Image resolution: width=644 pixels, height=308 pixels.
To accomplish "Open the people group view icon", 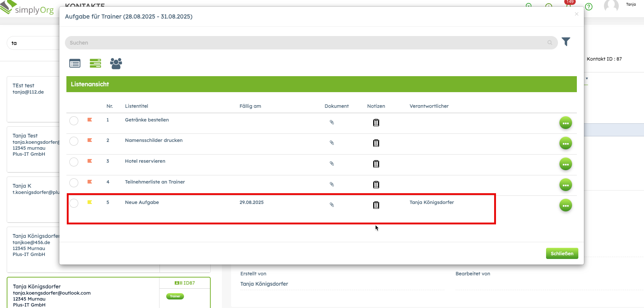I will coord(116,64).
